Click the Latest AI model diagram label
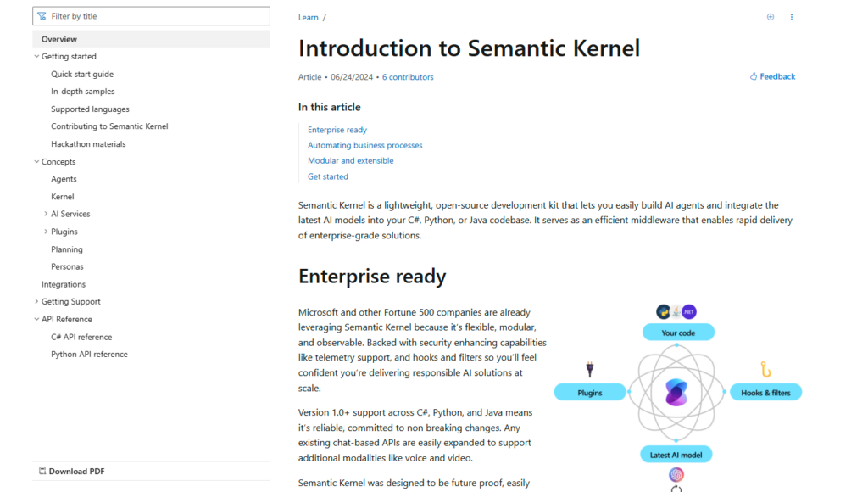 (x=676, y=454)
